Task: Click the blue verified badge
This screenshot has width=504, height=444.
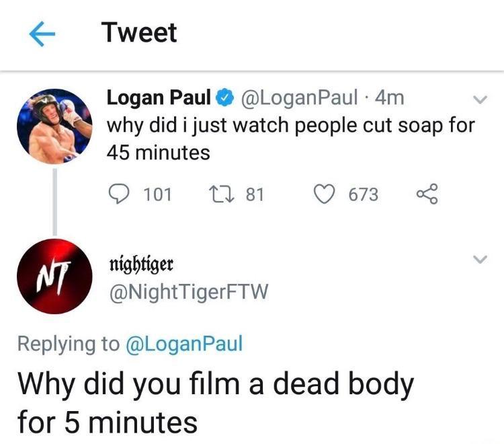Action: click(224, 98)
